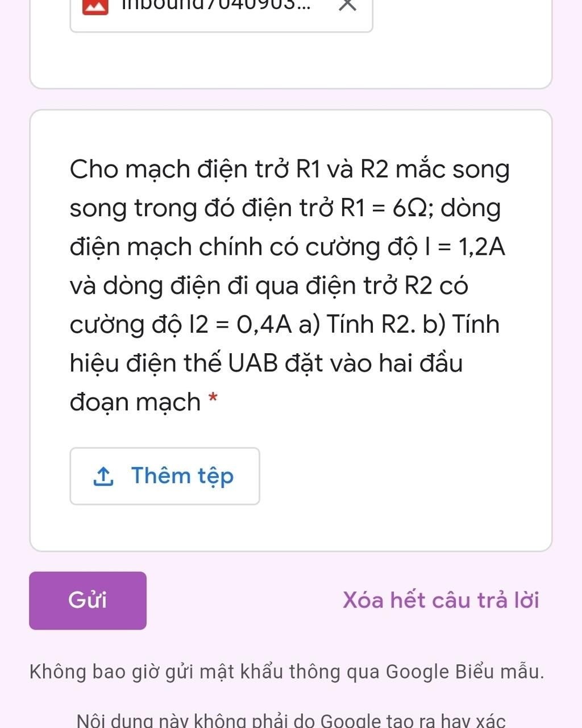Submit the form with the Gửi button

pos(88,601)
